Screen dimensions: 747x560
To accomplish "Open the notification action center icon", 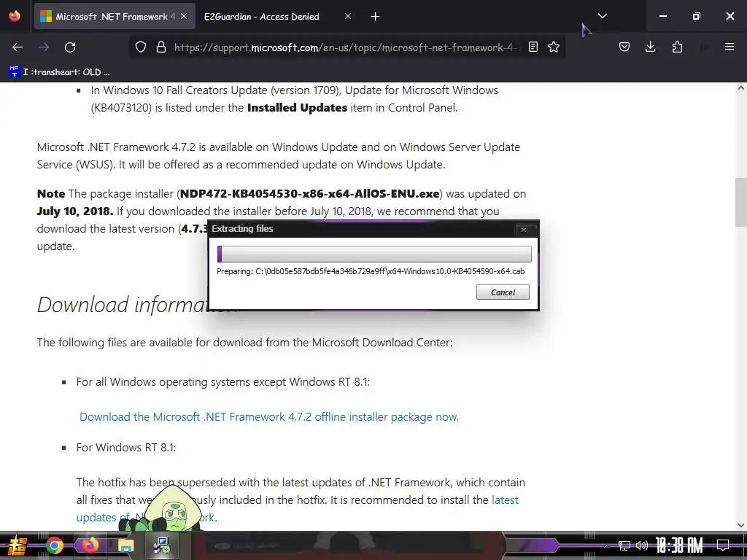I will [x=723, y=545].
